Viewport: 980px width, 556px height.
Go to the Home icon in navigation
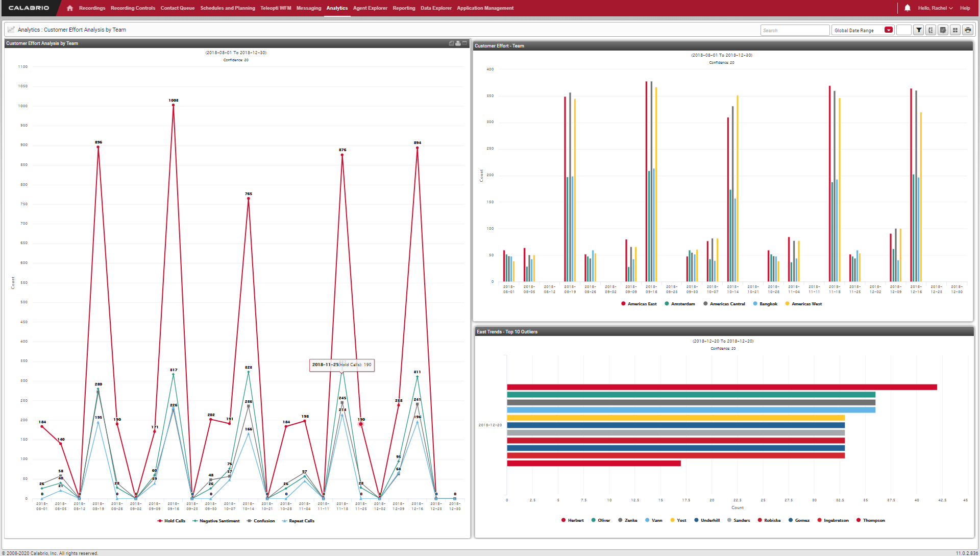[x=70, y=8]
